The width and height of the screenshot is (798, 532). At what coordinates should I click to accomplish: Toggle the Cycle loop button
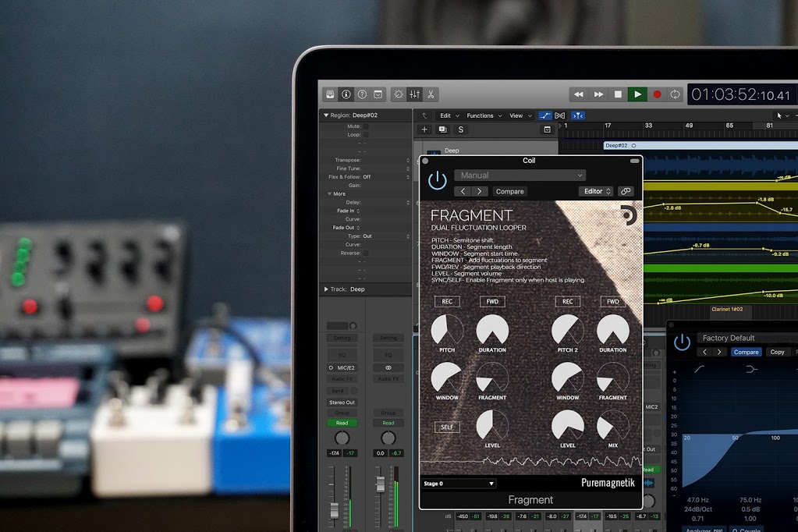675,94
